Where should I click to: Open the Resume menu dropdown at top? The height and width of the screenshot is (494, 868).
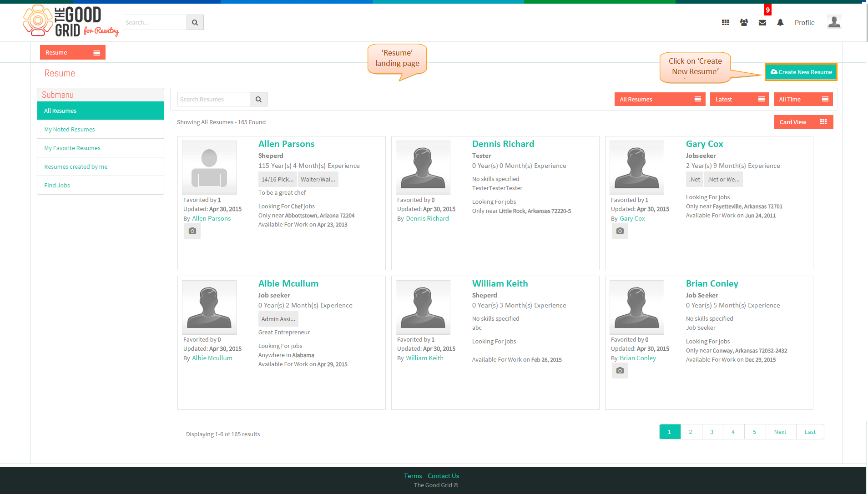coord(73,52)
